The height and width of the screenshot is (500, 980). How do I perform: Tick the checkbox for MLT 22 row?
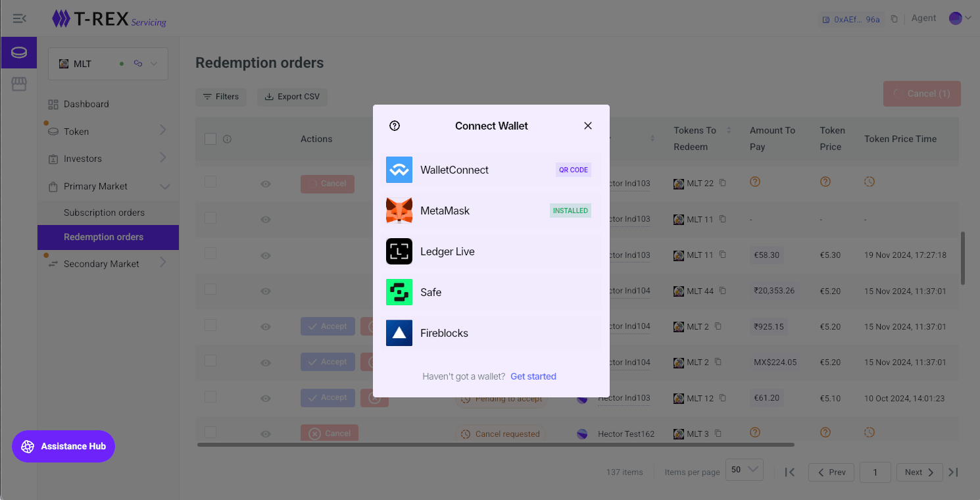(210, 182)
